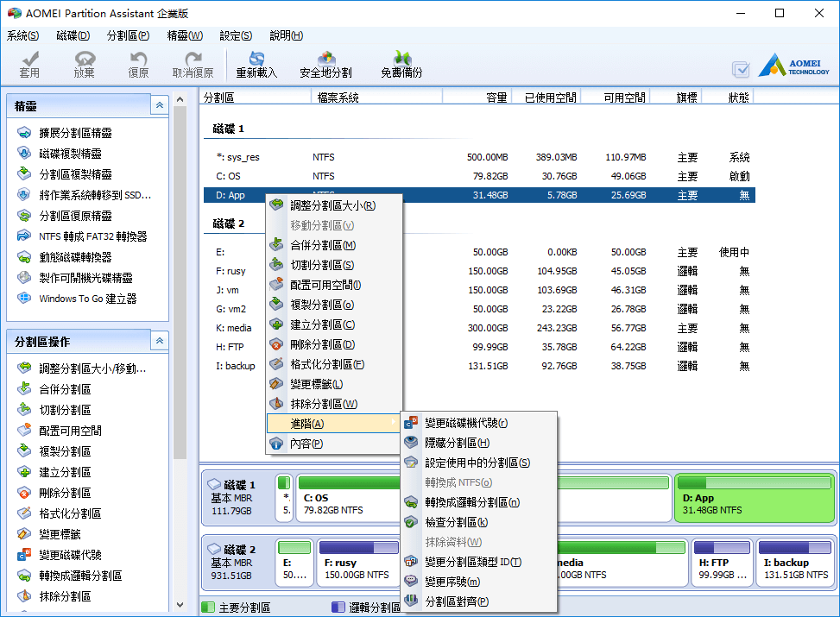Launch 擴展分割區精靈 from wizard panel
The width and height of the screenshot is (840, 617).
coord(75,133)
